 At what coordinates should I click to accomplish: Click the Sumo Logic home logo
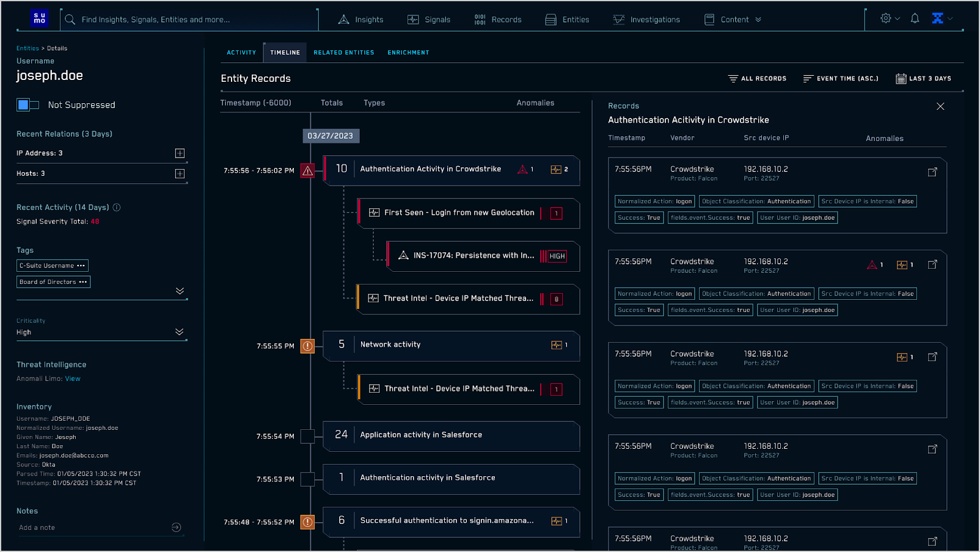[40, 19]
